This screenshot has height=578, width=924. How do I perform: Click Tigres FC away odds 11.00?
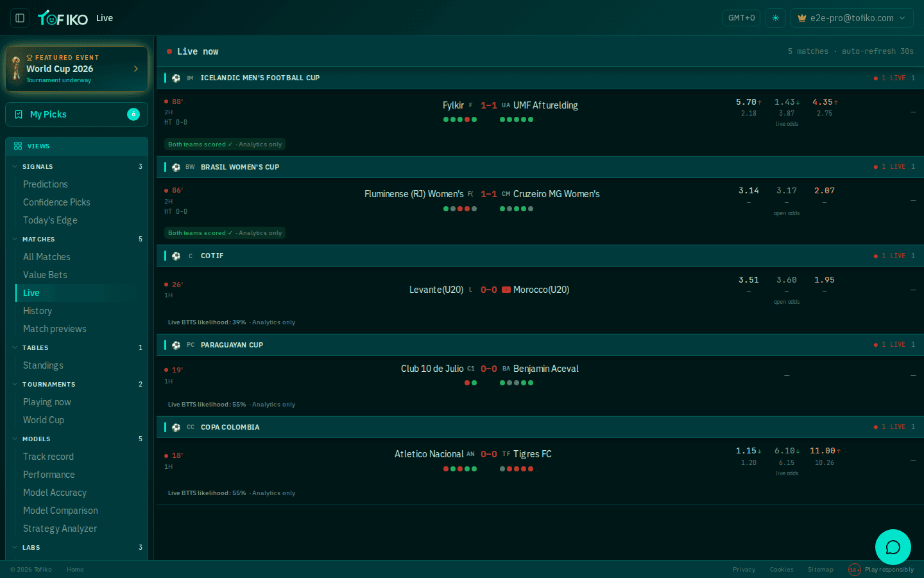tap(825, 451)
